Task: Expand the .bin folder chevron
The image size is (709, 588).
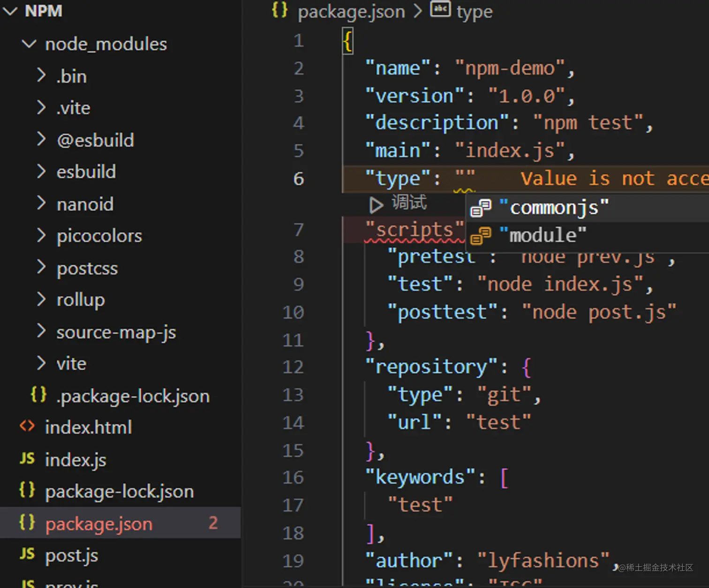Action: 41,75
